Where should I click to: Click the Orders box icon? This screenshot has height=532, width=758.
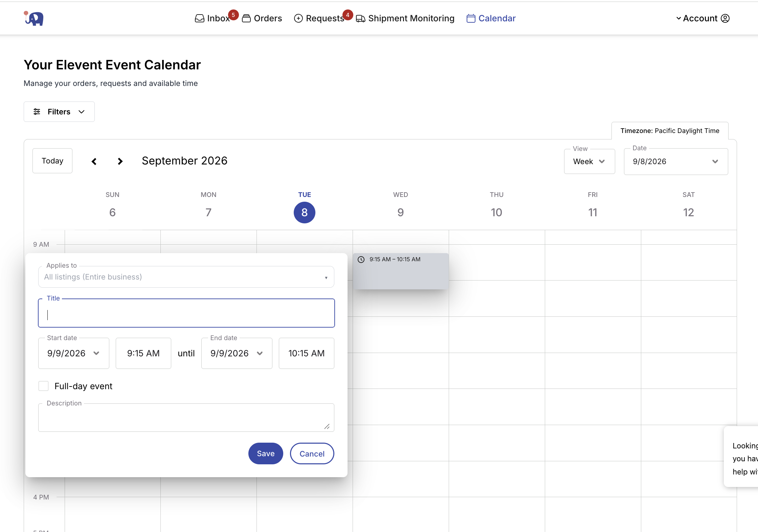tap(246, 18)
